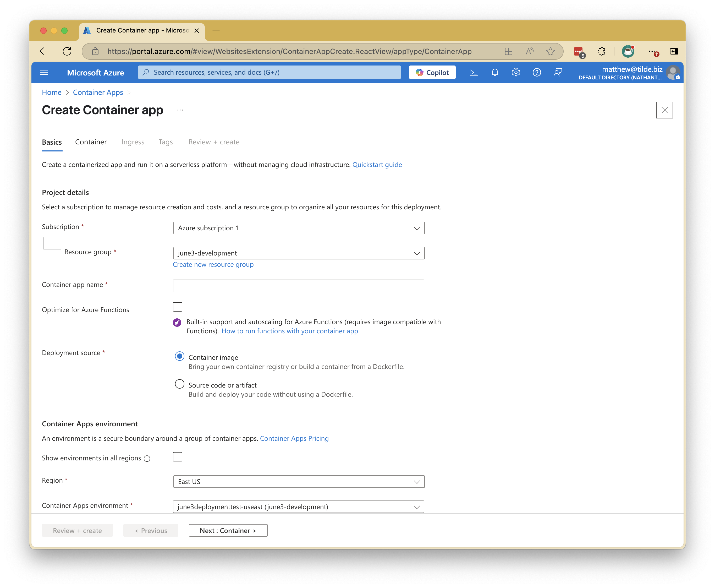Click the ellipsis next to Create Container app
The width and height of the screenshot is (715, 588).
[180, 110]
